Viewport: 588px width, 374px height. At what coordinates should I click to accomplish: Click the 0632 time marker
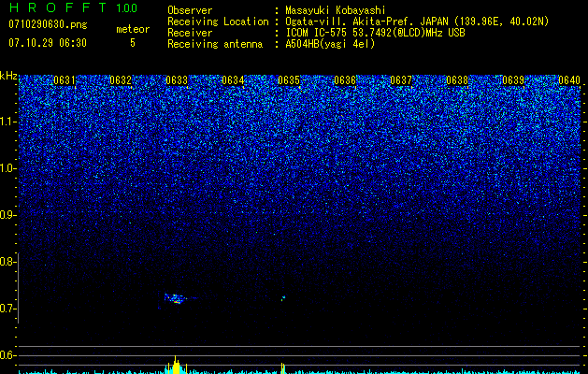click(x=121, y=80)
